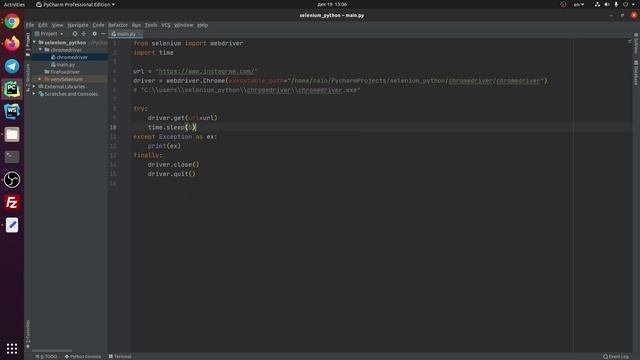The width and height of the screenshot is (640, 360).
Task: Open the Help menu
Action: (202, 25)
